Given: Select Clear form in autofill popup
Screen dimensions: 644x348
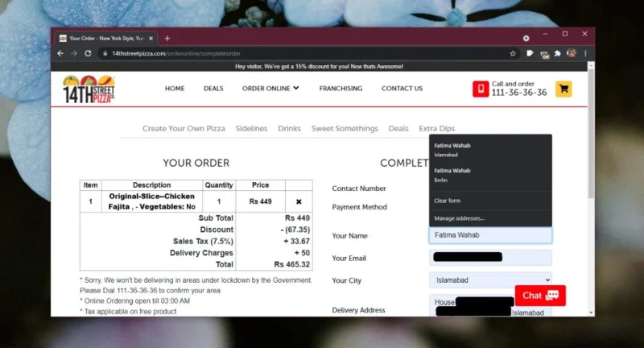Looking at the screenshot, I should click(x=490, y=201).
